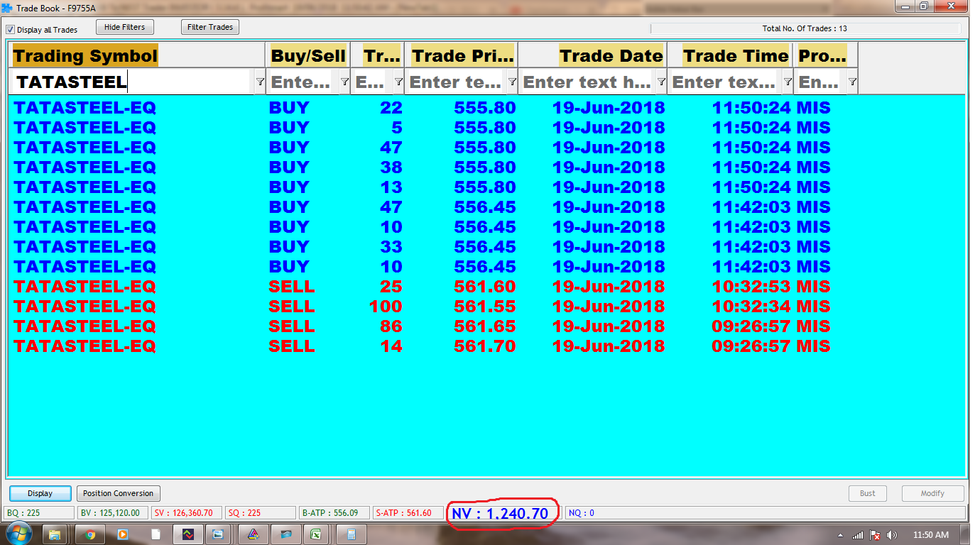Click the Bust button

[868, 493]
